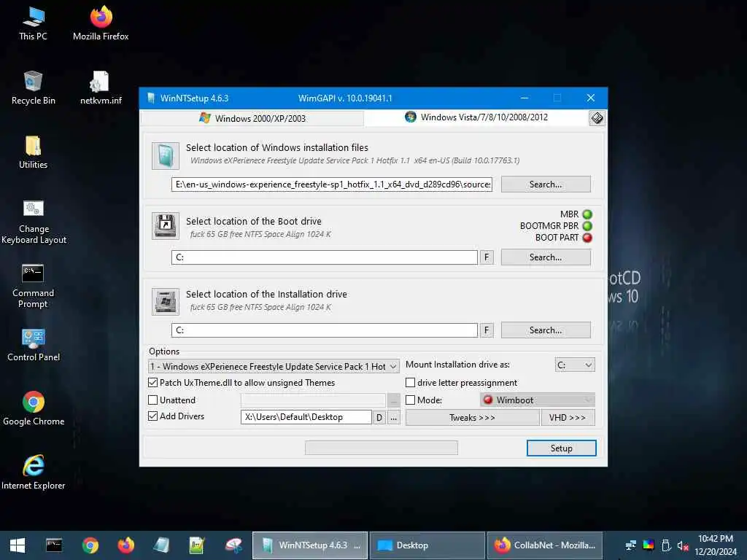Browse for drivers folder with ... button
The image size is (747, 560).
tap(393, 418)
